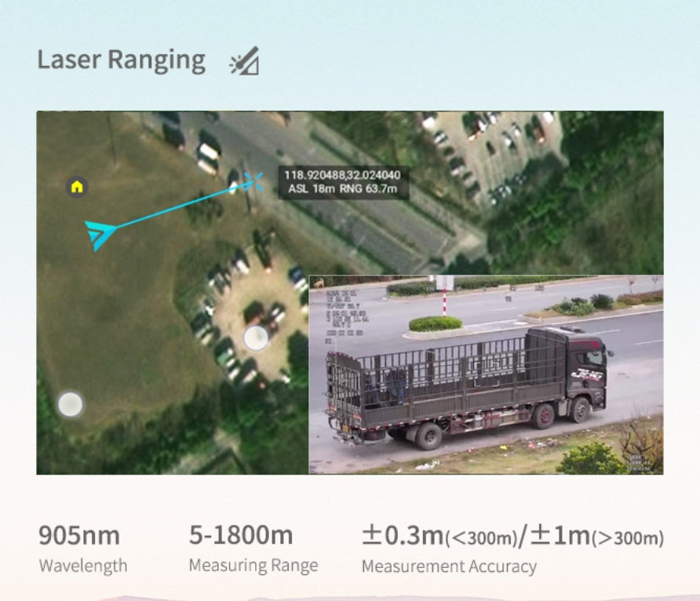Click the coordinates and RNG 63.7m label
Viewport: 700px width, 601px height.
point(343,182)
